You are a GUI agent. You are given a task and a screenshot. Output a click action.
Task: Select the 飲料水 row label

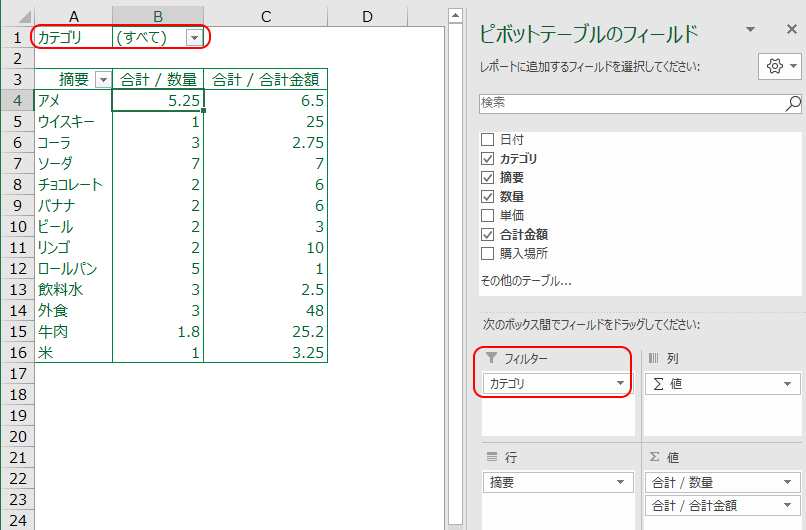[x=73, y=289]
